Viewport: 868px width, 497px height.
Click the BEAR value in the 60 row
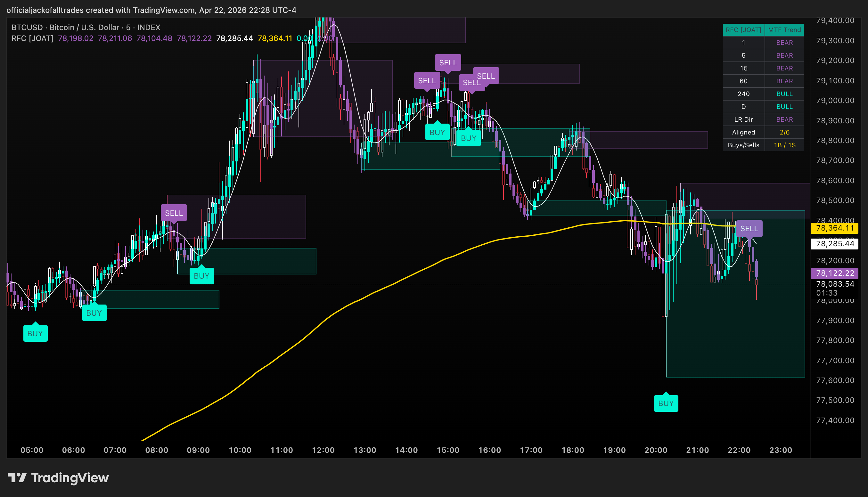[784, 81]
